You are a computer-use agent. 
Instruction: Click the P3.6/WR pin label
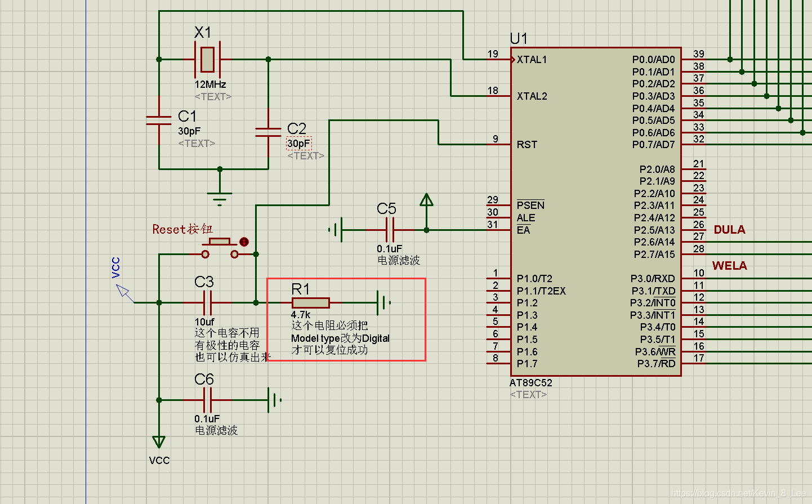click(x=655, y=352)
